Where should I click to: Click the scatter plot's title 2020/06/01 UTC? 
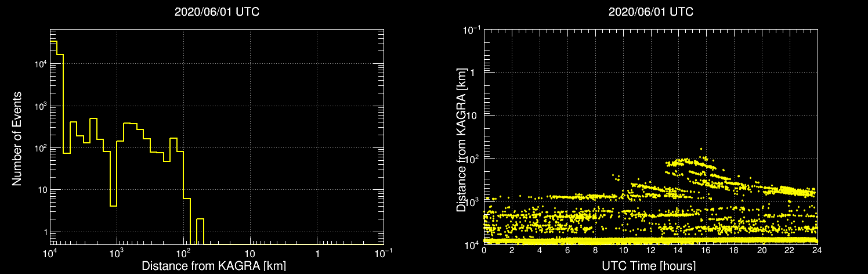click(650, 12)
